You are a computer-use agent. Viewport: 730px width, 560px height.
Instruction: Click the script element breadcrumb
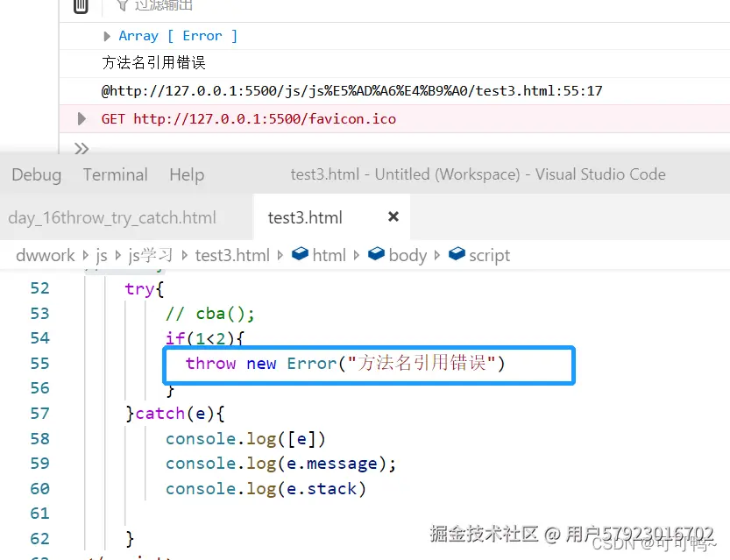(489, 255)
